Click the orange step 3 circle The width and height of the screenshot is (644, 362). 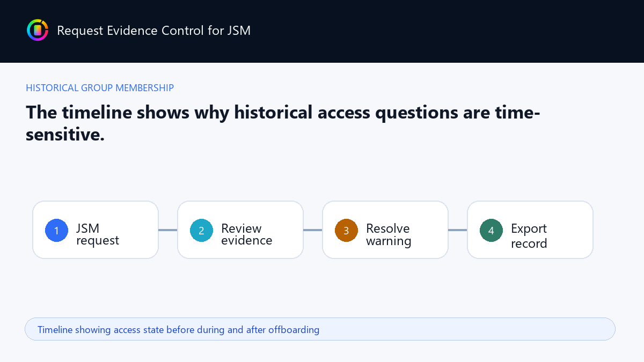pos(346,230)
